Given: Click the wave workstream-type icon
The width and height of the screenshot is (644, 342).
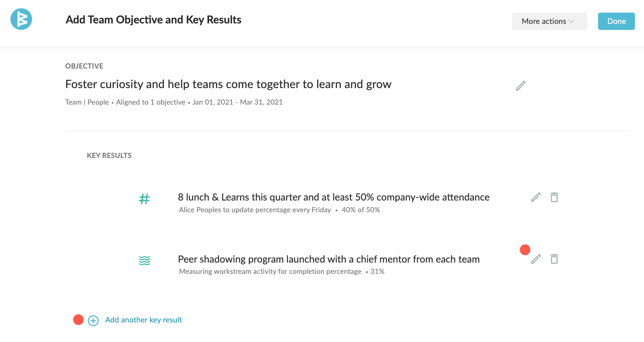Looking at the screenshot, I should tap(144, 261).
